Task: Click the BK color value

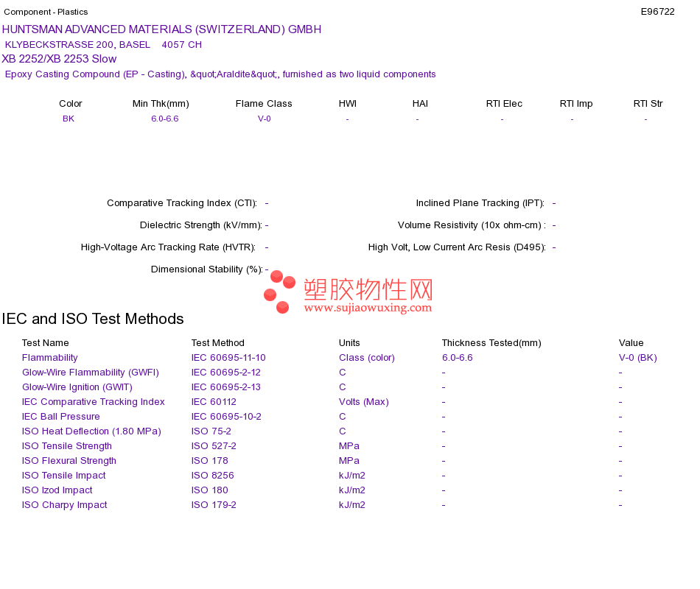Action: 69,119
